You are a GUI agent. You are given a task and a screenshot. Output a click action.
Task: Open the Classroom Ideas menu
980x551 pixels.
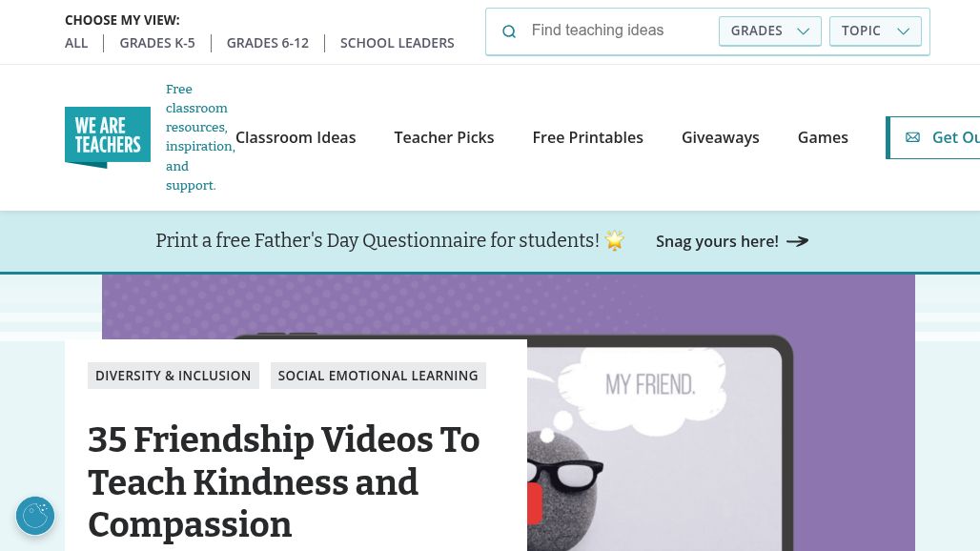point(296,137)
